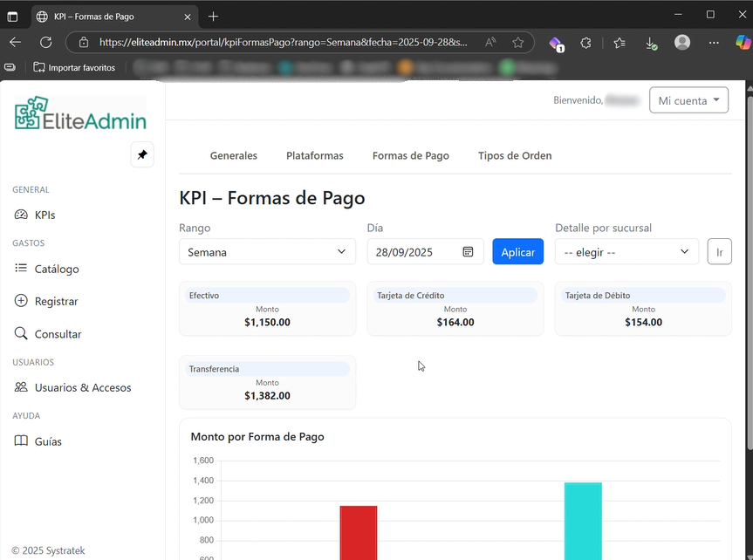
Task: Open Catálogo in the Gastos section
Action: (x=56, y=269)
